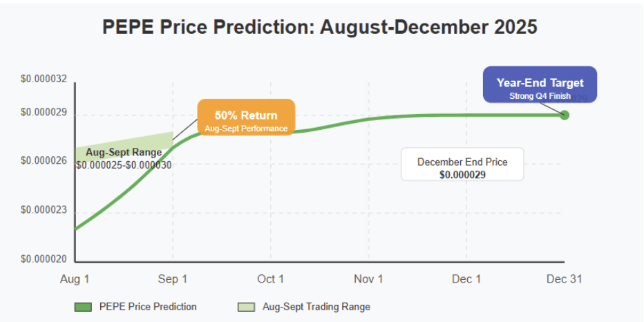Select the Sep 1 x-axis label
Viewport: 644px width, 322px height.
point(172,279)
